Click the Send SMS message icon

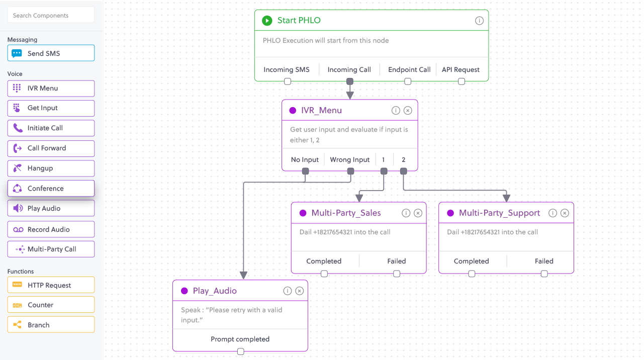click(x=17, y=53)
